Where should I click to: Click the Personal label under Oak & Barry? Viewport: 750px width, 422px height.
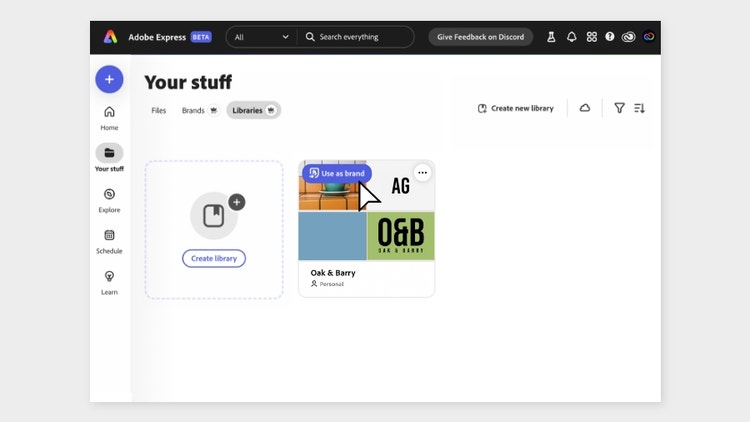click(328, 284)
